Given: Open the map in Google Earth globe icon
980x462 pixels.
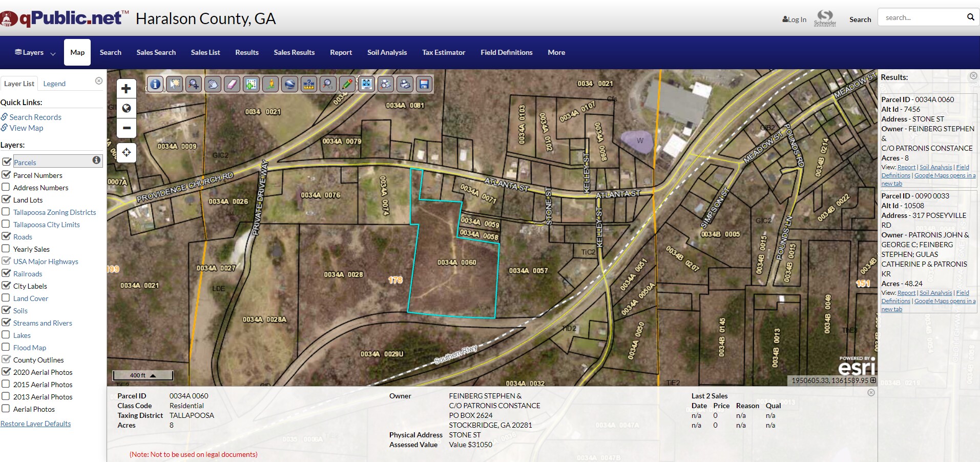Looking at the screenshot, I should click(289, 84).
